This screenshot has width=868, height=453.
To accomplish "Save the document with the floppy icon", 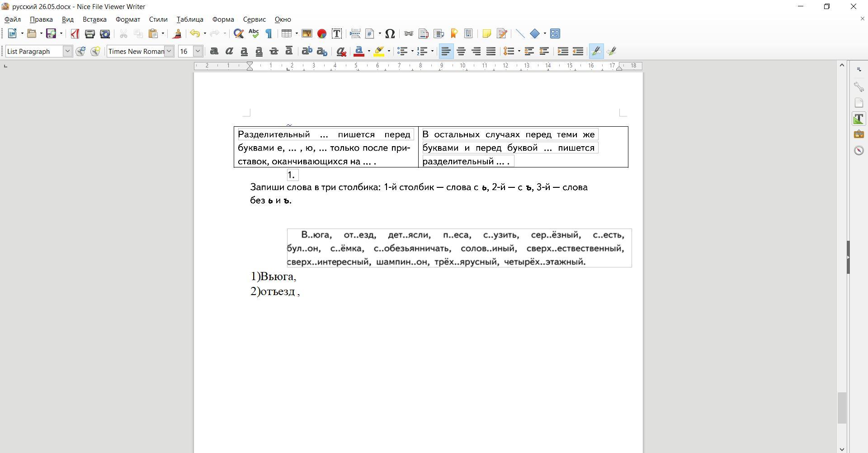I will point(51,33).
